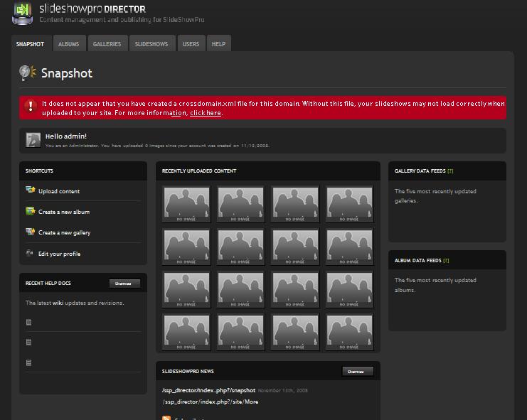Open /ssp_director/index.php?/site/More news link
This screenshot has height=420, width=527.
coord(210,402)
